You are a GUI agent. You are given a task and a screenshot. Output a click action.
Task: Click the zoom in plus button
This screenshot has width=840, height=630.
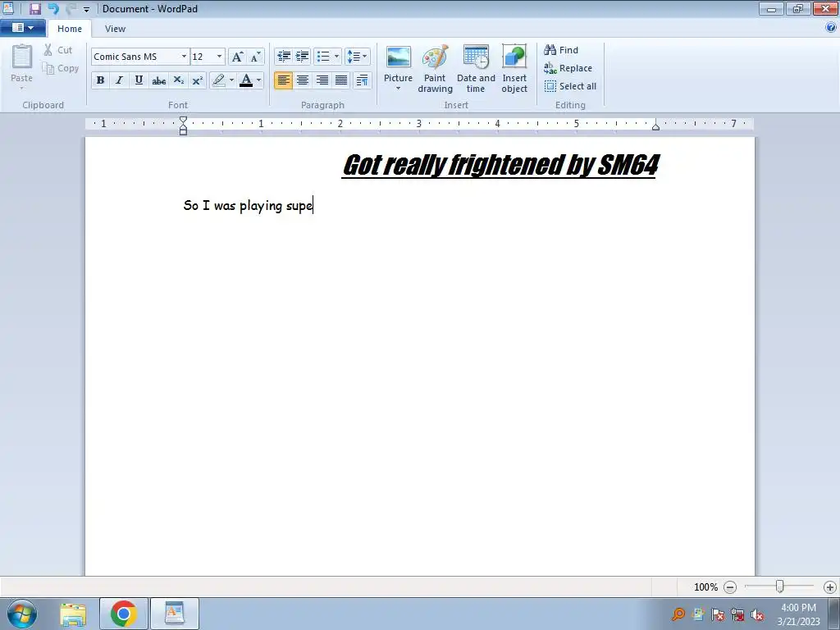click(x=830, y=587)
